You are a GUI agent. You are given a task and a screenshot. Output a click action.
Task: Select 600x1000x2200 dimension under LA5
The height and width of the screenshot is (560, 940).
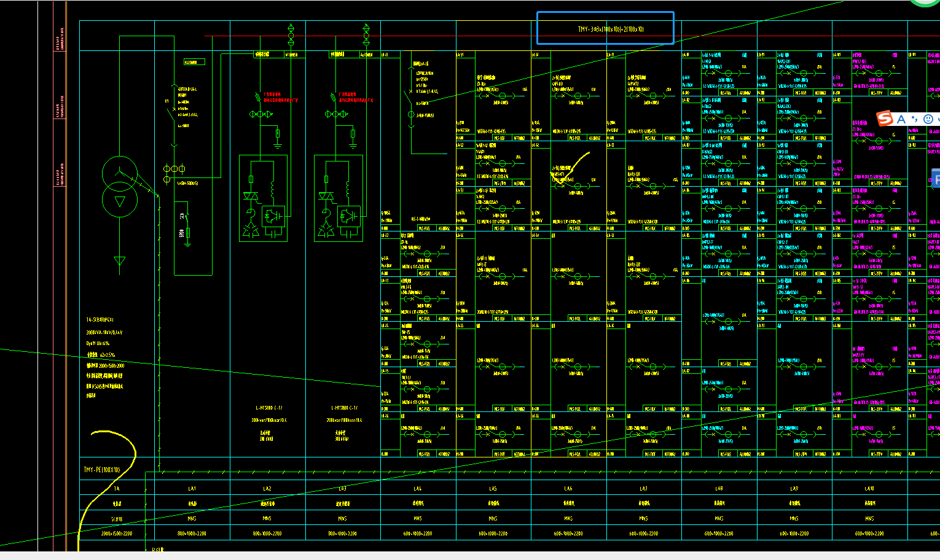493,534
